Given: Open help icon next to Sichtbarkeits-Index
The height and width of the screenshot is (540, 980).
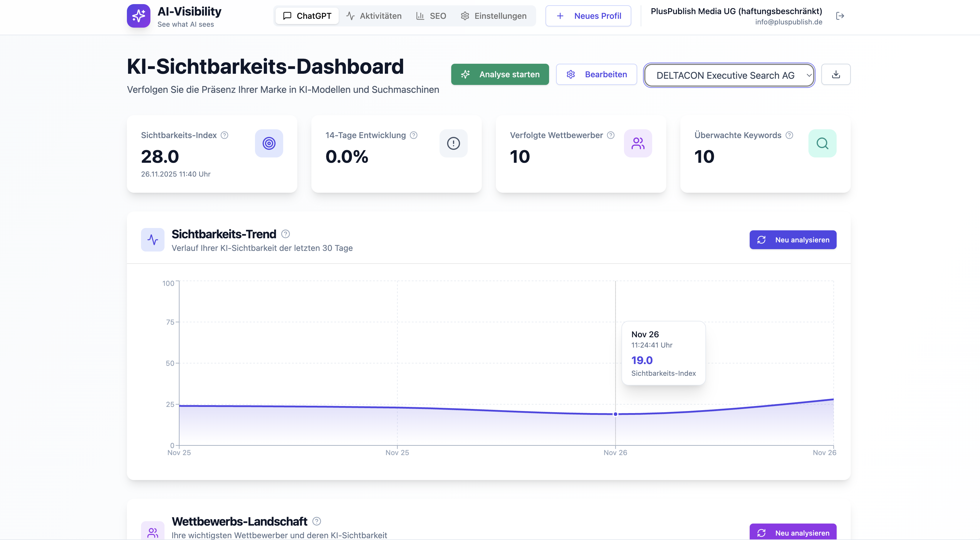Looking at the screenshot, I should point(224,135).
